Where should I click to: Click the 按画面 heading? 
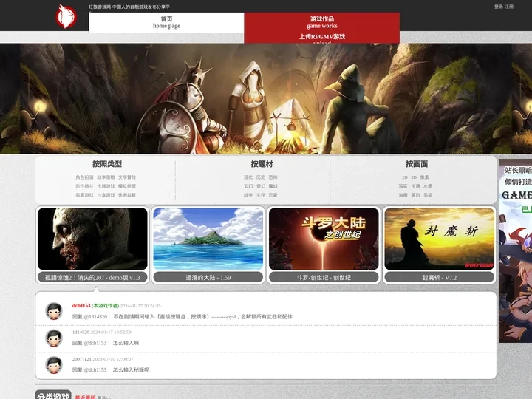click(417, 164)
